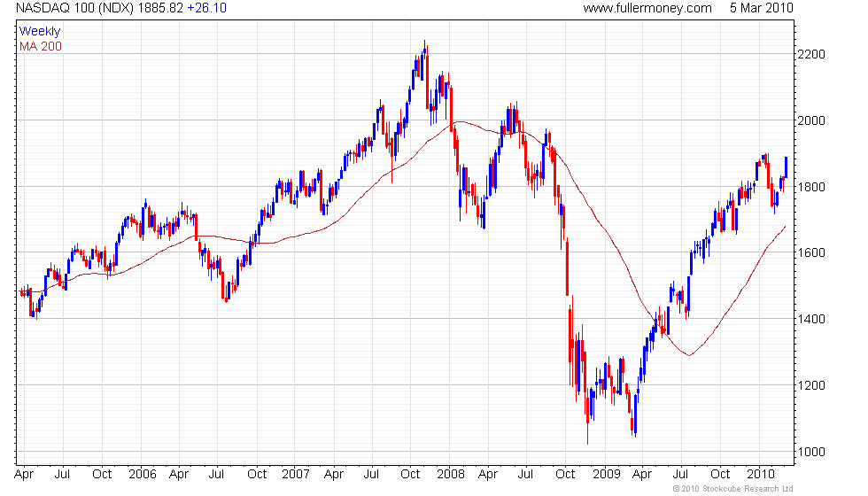Click the 1600 price axis label

(811, 253)
